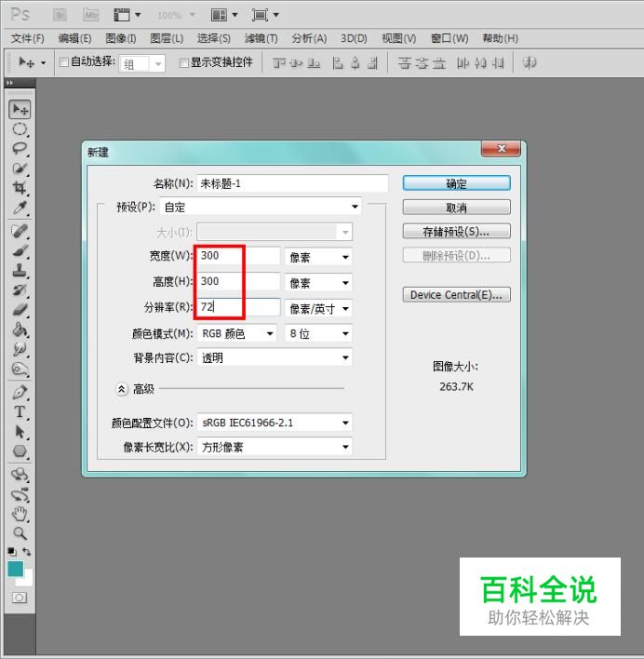644x659 pixels.
Task: Click the foreground color swatch
Action: [16, 570]
